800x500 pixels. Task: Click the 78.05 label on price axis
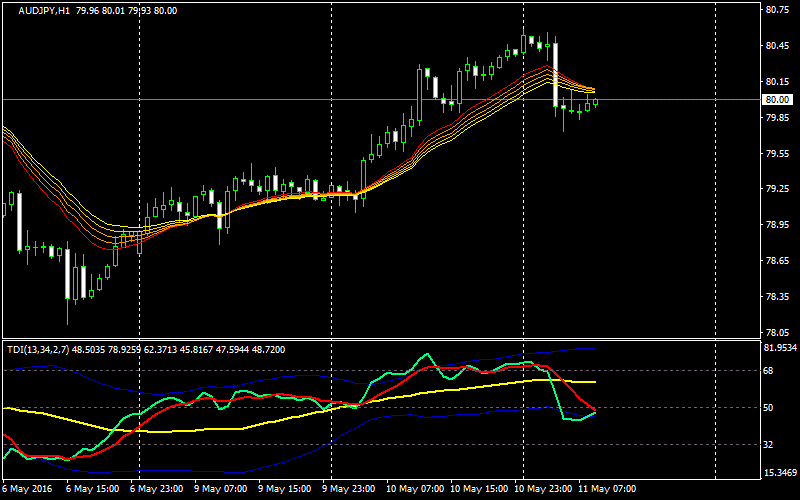778,332
